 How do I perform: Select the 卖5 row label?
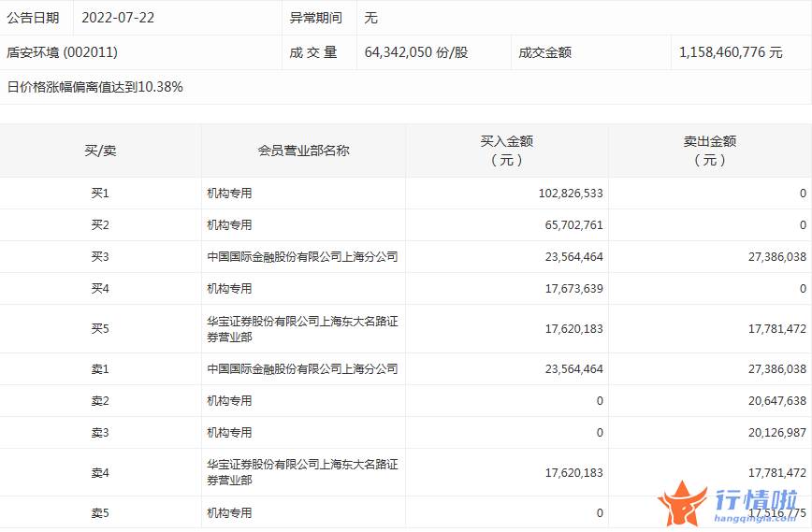coord(100,513)
